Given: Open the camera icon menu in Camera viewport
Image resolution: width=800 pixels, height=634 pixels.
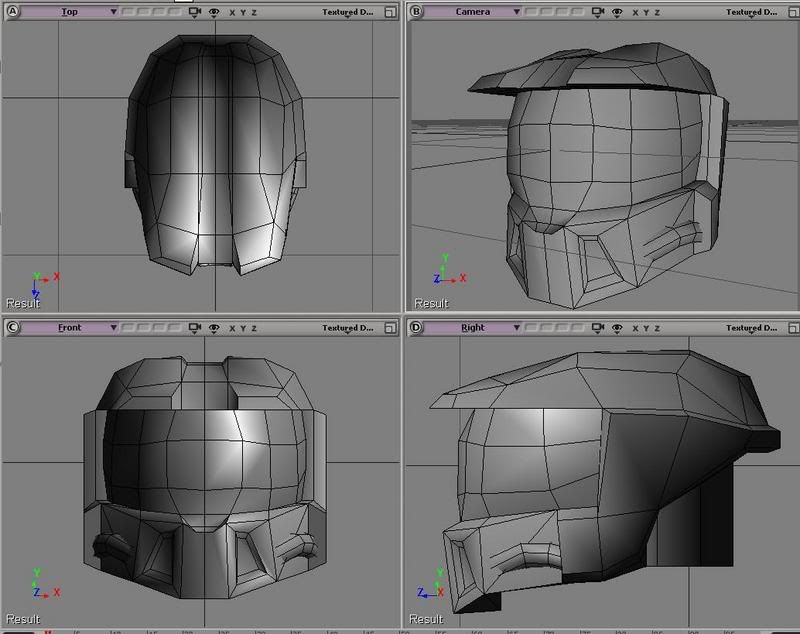Looking at the screenshot, I should tap(597, 12).
